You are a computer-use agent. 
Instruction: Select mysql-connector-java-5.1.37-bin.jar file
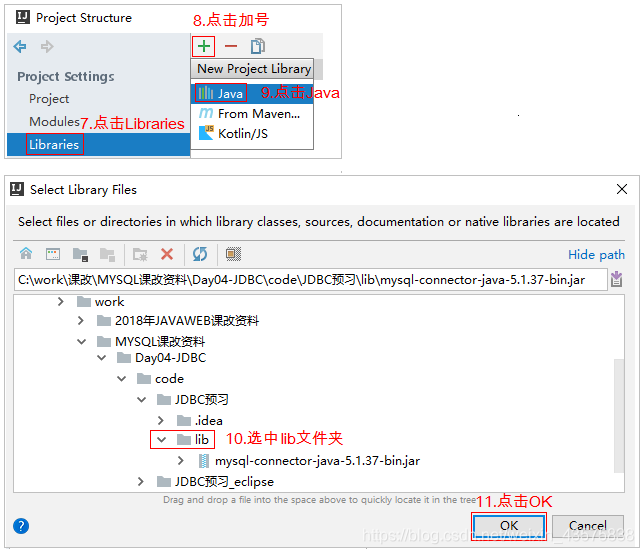(x=309, y=461)
